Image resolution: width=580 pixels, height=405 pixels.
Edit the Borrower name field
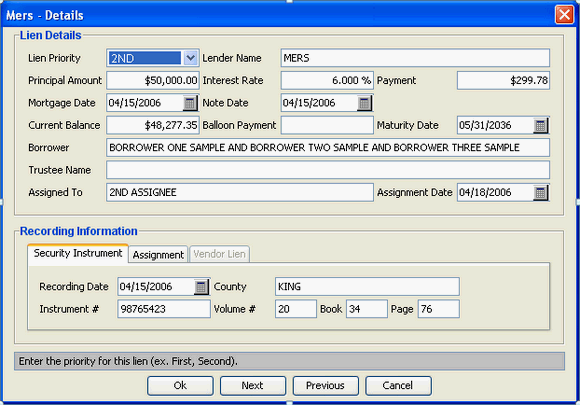pos(328,148)
